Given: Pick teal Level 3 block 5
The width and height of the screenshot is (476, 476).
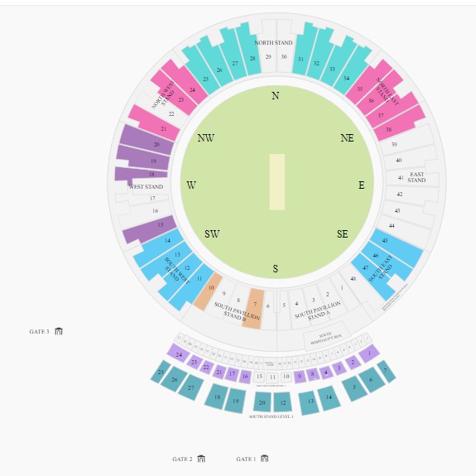Looking at the screenshot, I should [x=355, y=388].
